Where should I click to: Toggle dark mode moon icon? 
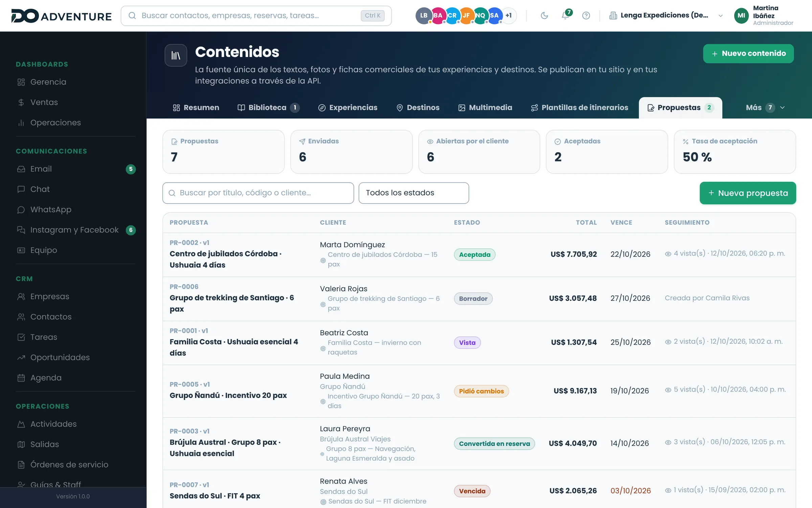tap(544, 16)
